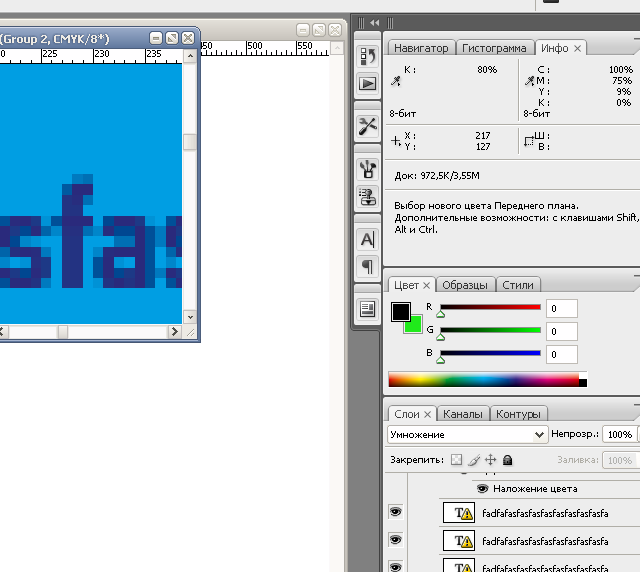Switch to the Каналы tab
Screen dimensions: 640x572
462,414
